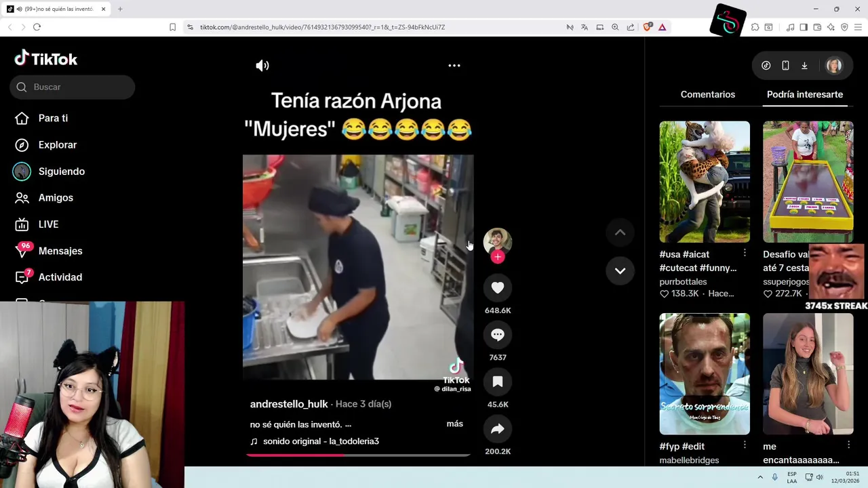868x488 pixels.
Task: Open Brave VPN shield icon
Action: (x=844, y=27)
